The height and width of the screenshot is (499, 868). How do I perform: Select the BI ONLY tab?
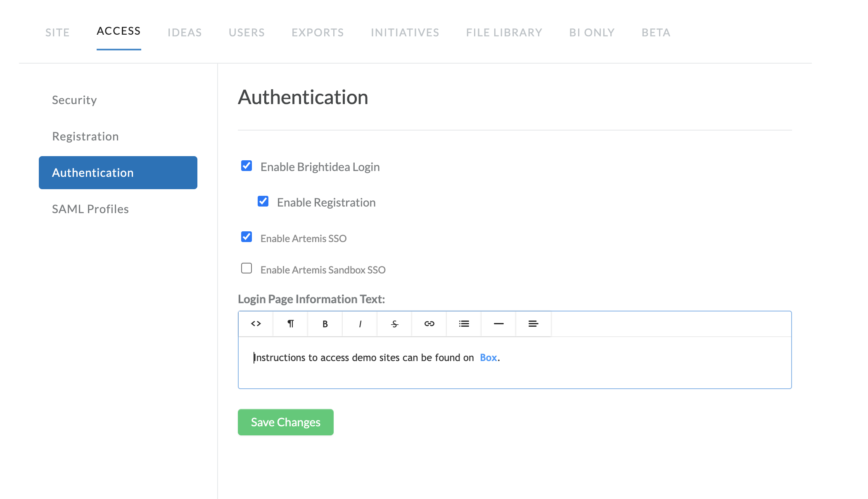tap(592, 32)
